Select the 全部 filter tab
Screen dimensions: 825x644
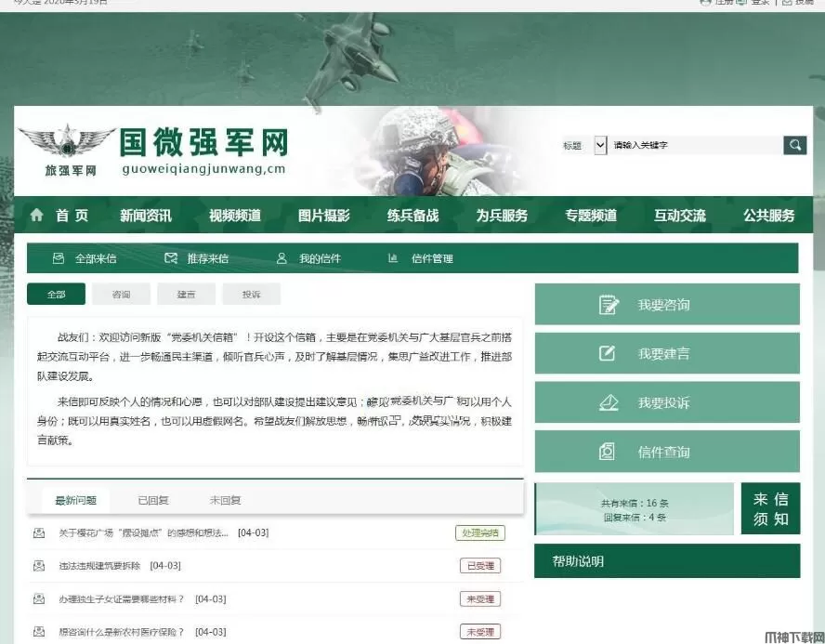point(56,294)
